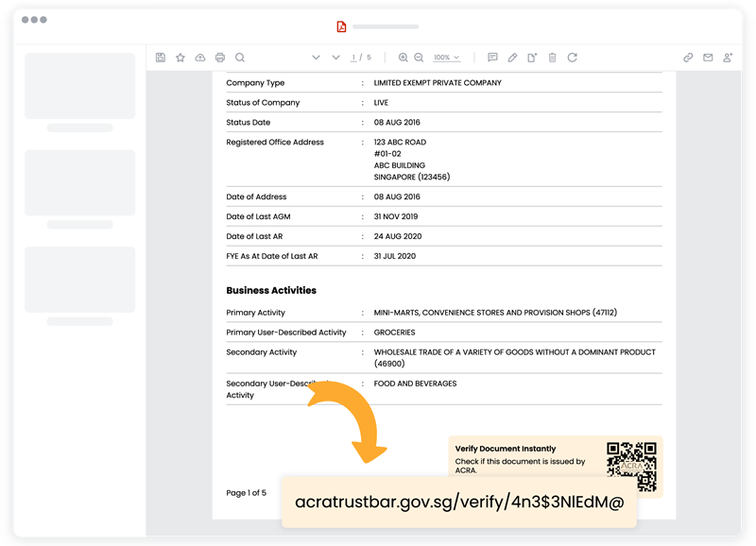756x546 pixels.
Task: Zoom out of the document
Action: coord(419,57)
